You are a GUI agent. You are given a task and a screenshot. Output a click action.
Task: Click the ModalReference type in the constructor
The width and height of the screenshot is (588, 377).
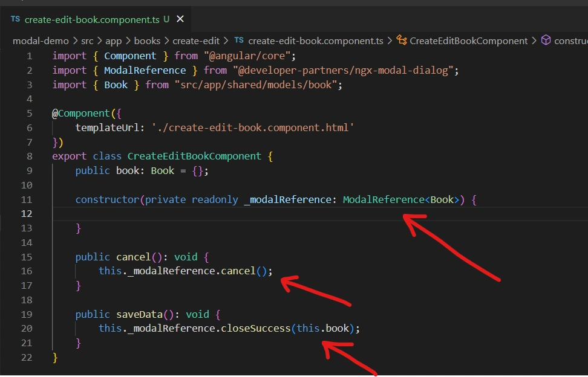tap(384, 199)
